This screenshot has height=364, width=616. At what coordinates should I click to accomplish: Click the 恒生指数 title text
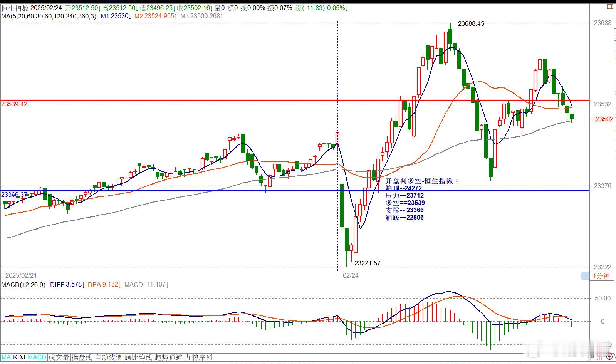coord(15,8)
